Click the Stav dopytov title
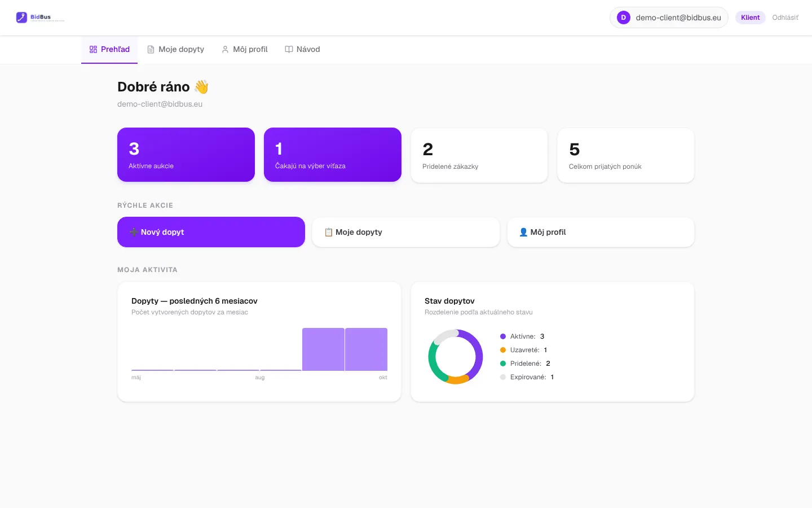 tap(449, 301)
